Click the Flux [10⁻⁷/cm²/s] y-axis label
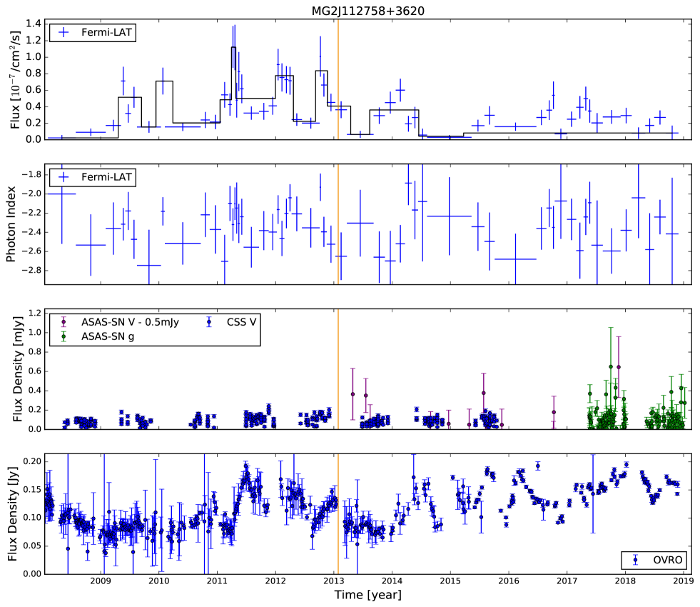This screenshot has height=607, width=700. click(x=15, y=80)
